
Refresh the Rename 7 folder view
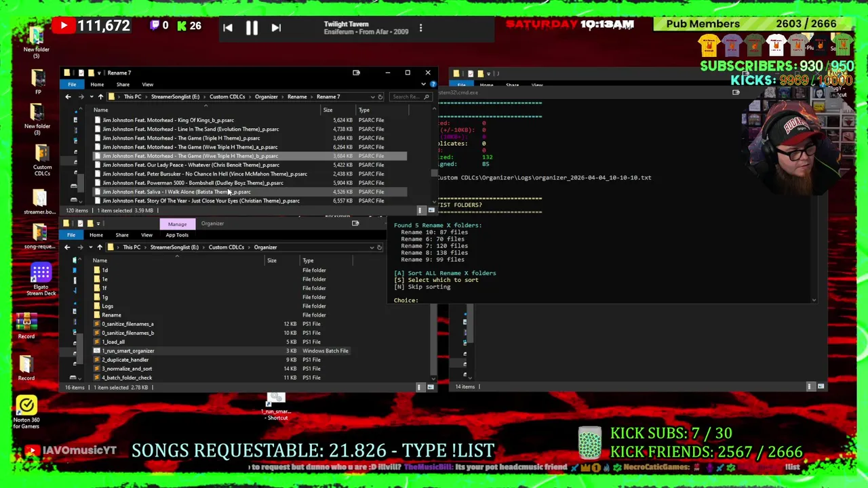[x=380, y=97]
